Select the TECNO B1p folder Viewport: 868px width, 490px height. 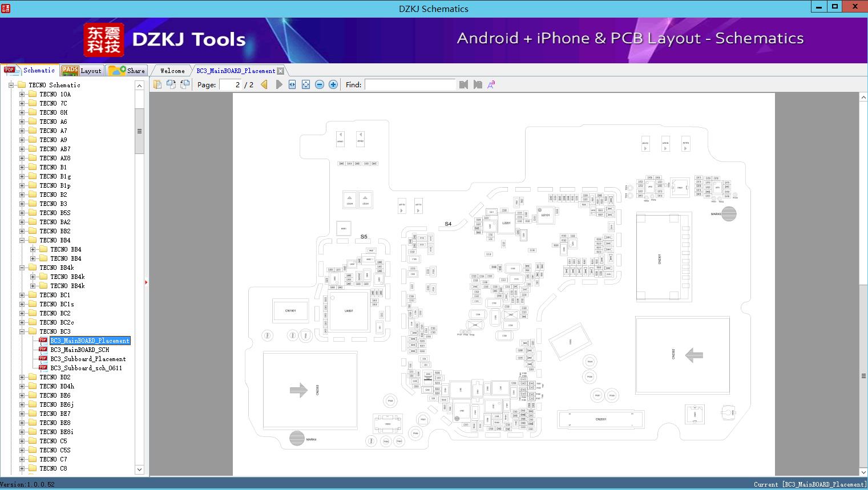tap(55, 185)
